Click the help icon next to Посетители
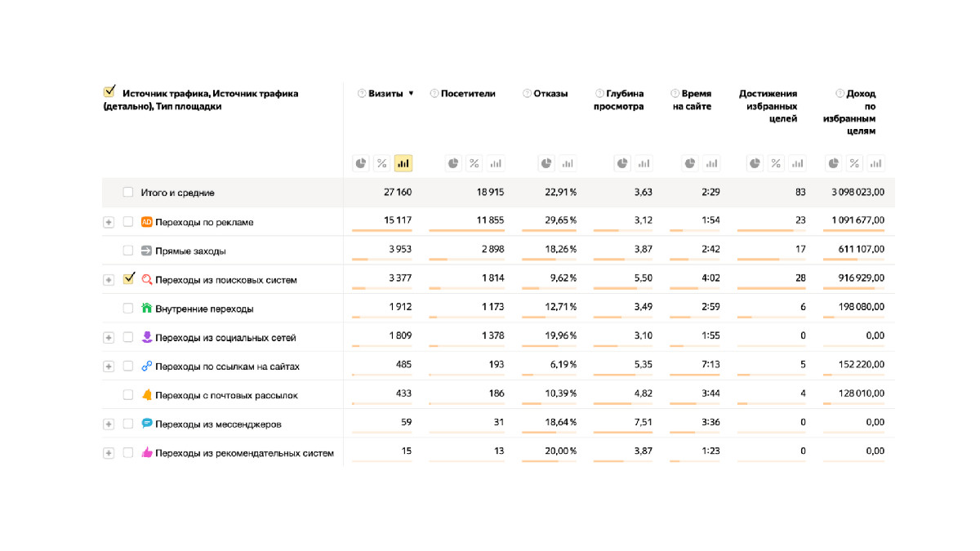 point(434,94)
